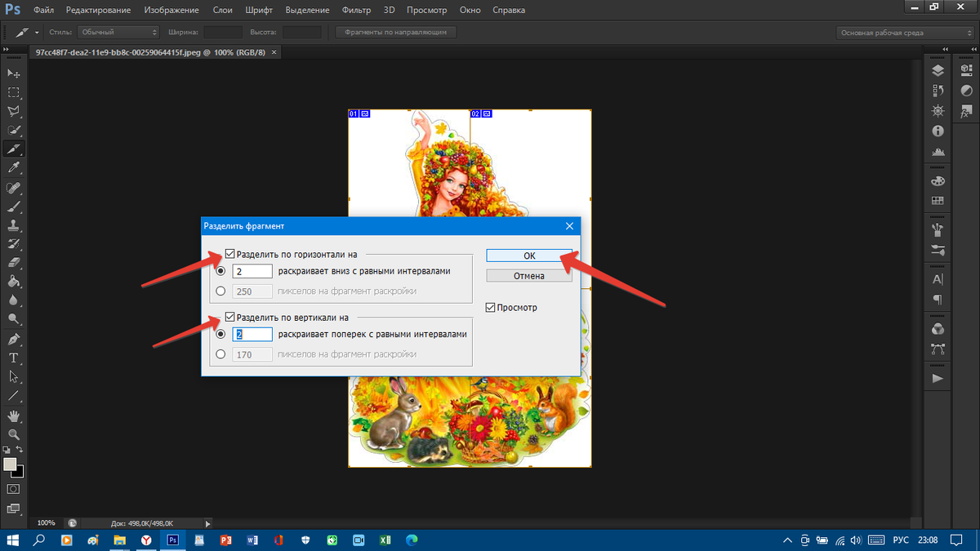Viewport: 980px width, 551px height.
Task: Open the 'Выделение' menu
Action: click(307, 11)
